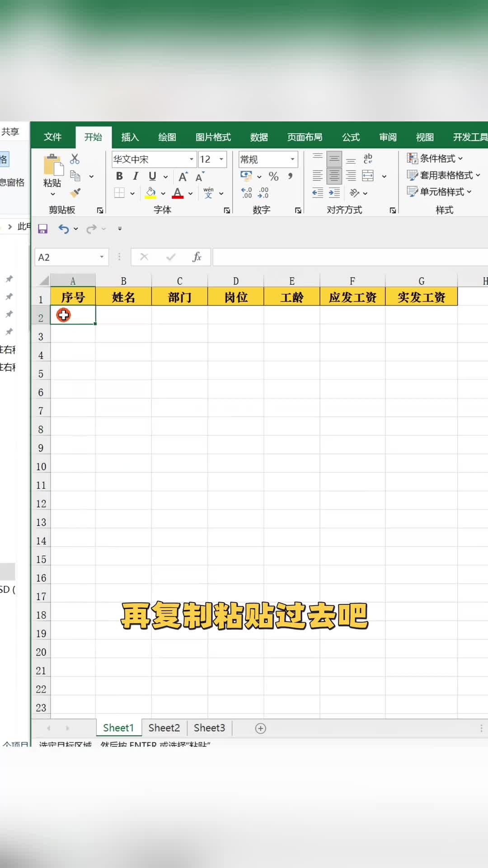This screenshot has height=868, width=488.
Task: Toggle center horizontal alignment
Action: point(334,176)
